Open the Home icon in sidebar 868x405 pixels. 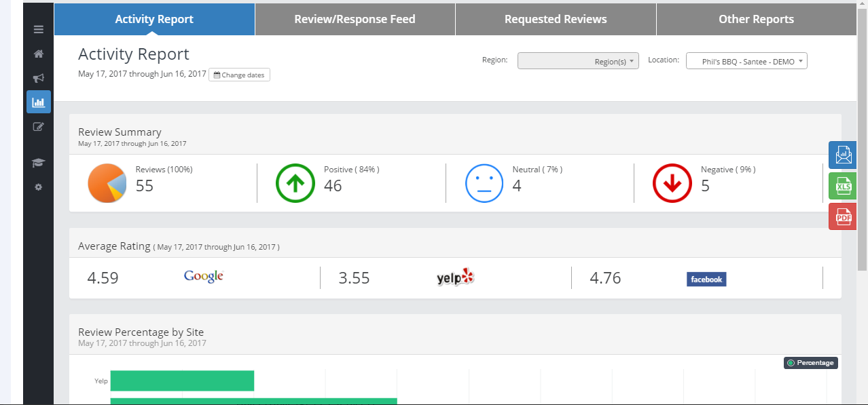point(38,54)
